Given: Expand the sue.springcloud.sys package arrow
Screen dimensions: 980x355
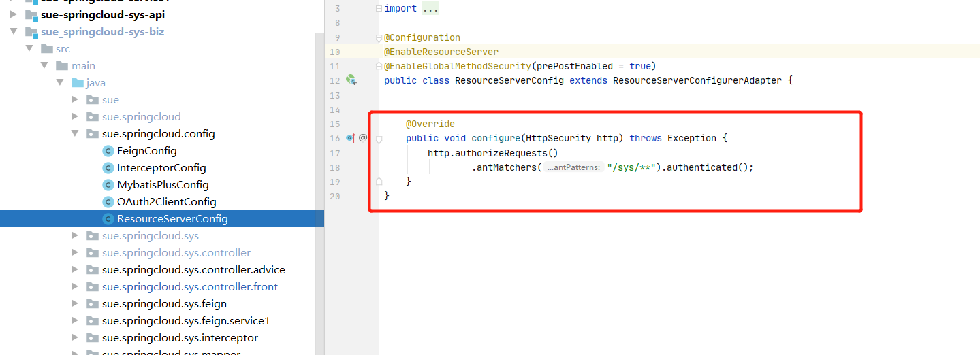Looking at the screenshot, I should coord(75,236).
